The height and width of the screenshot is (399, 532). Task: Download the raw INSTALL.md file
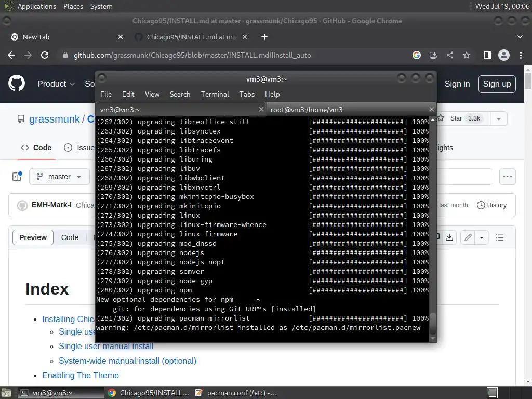click(x=449, y=237)
